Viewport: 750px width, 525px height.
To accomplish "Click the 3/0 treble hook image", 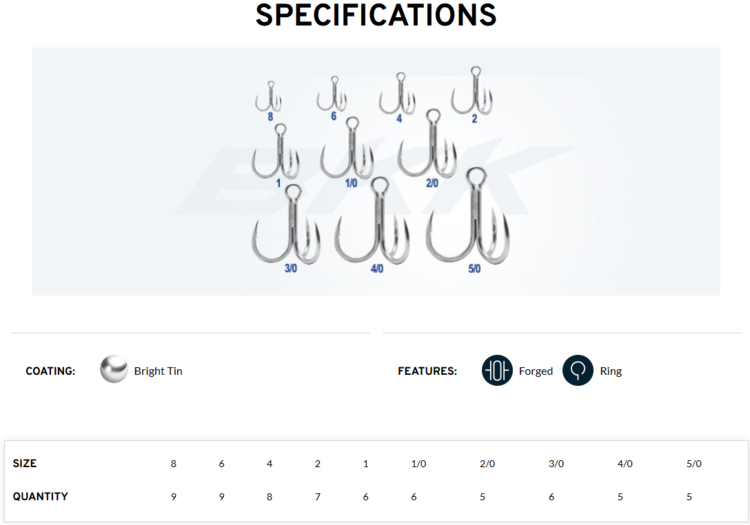I will 287,225.
